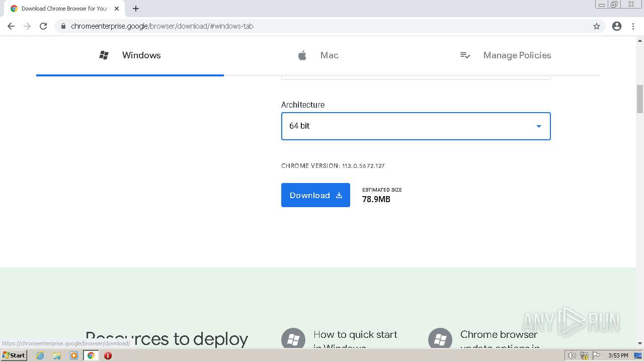Close the Download Chrome Browser tab
Image resolution: width=644 pixels, height=362 pixels.
tap(117, 9)
